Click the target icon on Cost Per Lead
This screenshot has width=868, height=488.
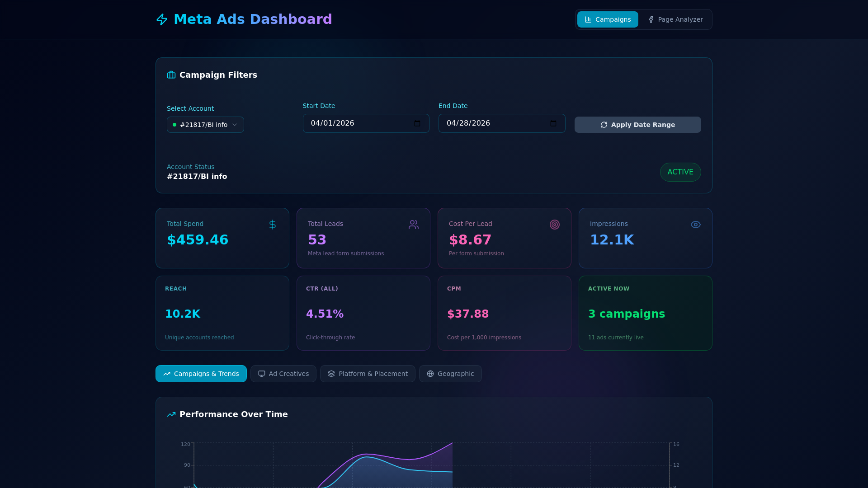pos(555,225)
